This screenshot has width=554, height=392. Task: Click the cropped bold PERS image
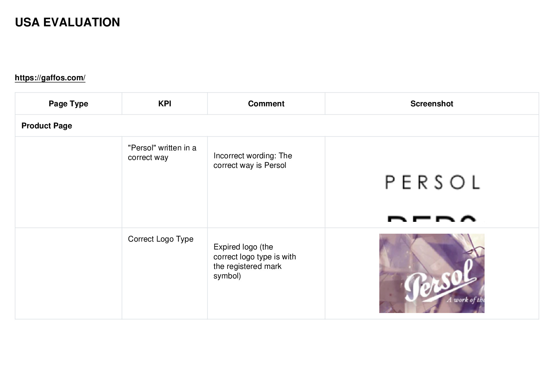point(432,219)
